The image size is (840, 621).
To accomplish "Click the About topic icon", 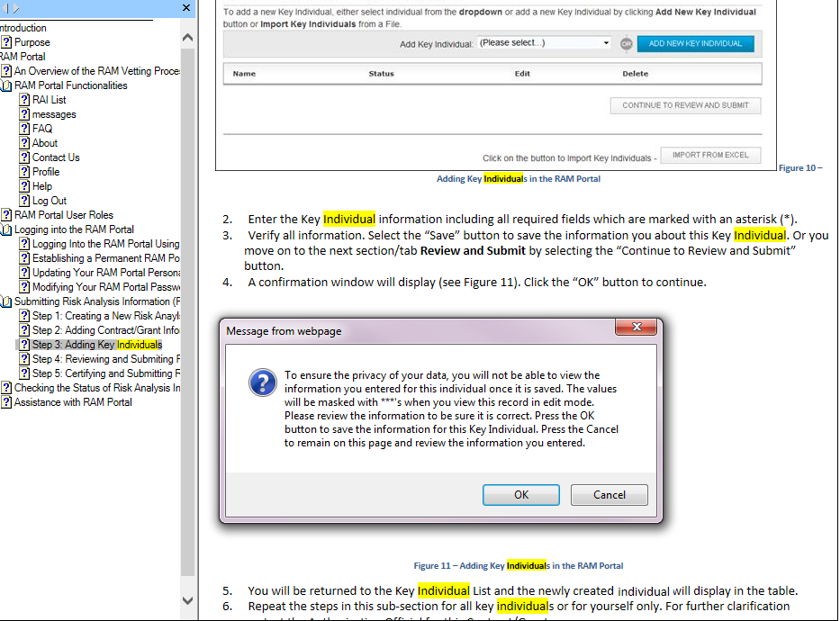I will [x=24, y=143].
